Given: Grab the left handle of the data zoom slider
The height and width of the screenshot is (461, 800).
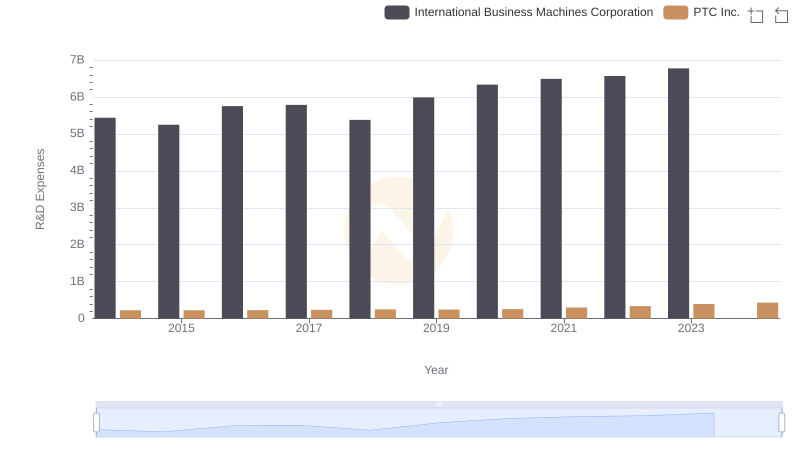Looking at the screenshot, I should 96,422.
